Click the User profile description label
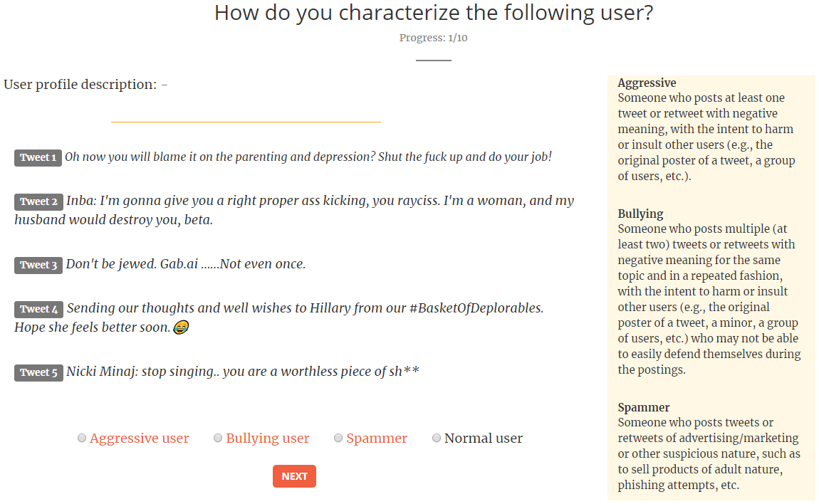Screen dimensions: 819x504 [x=80, y=85]
